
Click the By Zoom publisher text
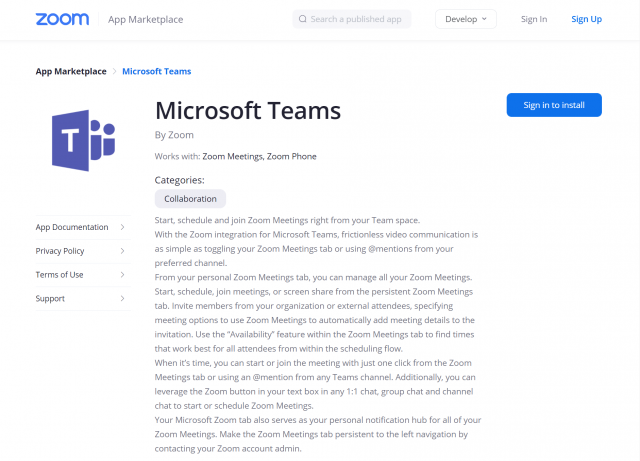pos(174,135)
